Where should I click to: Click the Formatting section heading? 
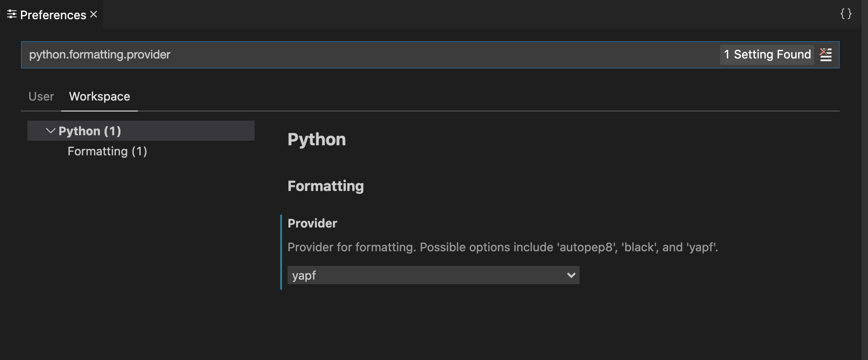tap(325, 186)
